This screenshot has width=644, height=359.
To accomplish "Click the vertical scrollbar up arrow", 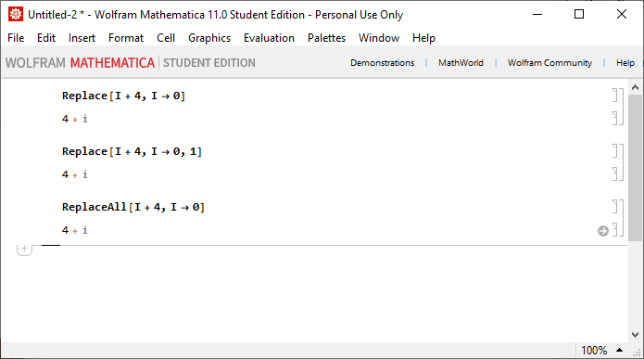I will 635,87.
